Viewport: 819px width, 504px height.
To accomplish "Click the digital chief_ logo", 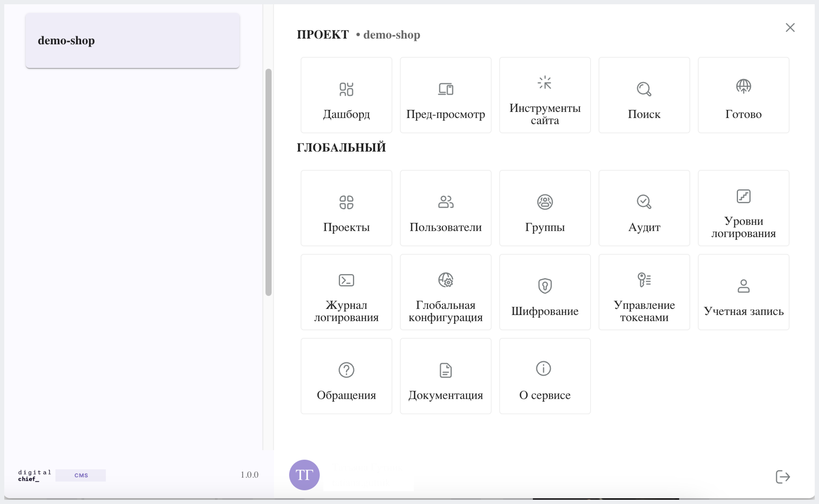I will [x=34, y=475].
